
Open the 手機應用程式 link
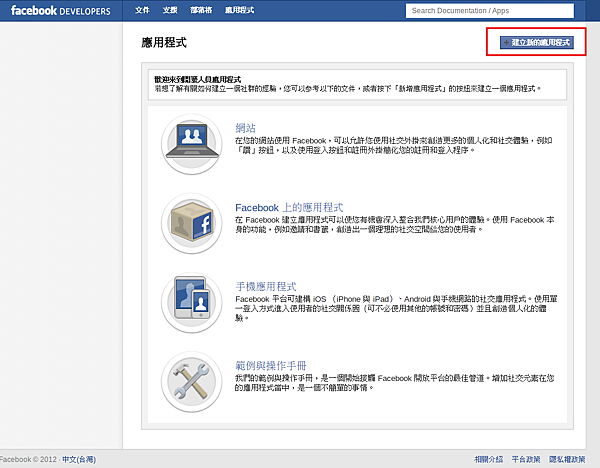click(x=266, y=286)
